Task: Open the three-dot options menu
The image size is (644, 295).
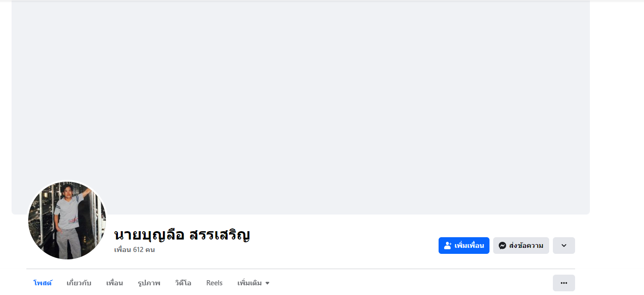Action: click(564, 283)
